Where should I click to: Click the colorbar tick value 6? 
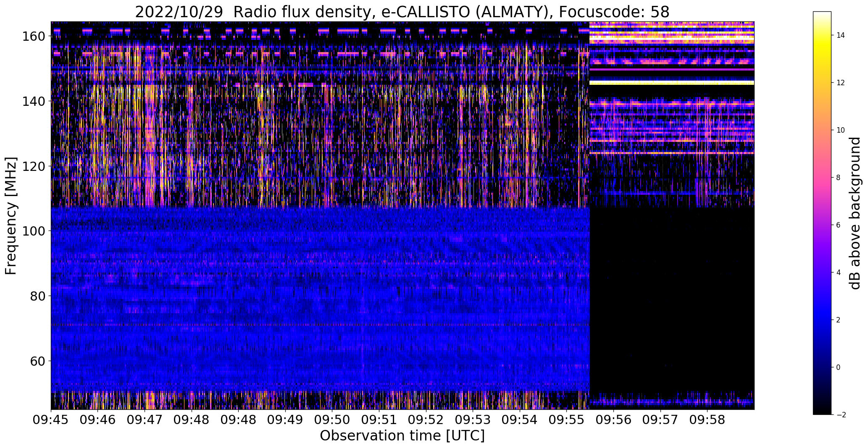pos(839,225)
